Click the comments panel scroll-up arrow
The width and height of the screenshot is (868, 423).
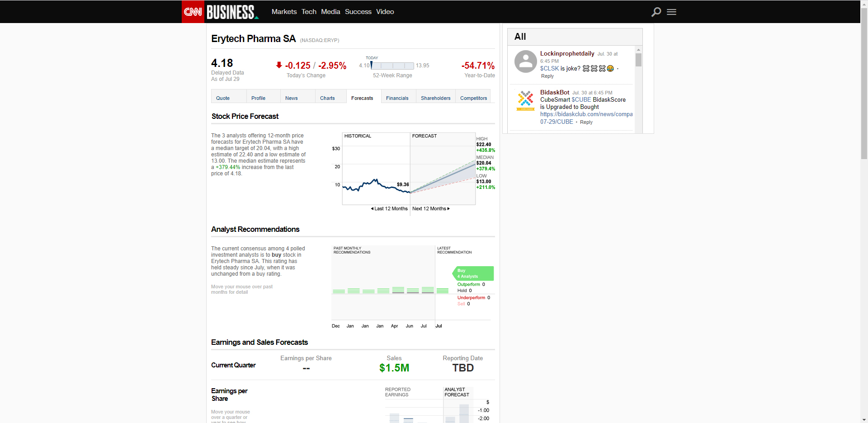tap(638, 49)
